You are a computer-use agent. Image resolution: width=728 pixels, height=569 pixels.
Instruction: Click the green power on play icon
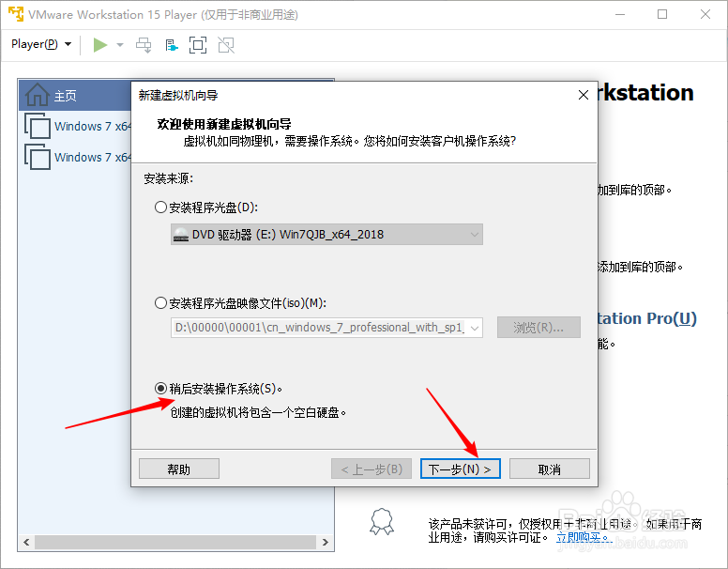click(99, 45)
